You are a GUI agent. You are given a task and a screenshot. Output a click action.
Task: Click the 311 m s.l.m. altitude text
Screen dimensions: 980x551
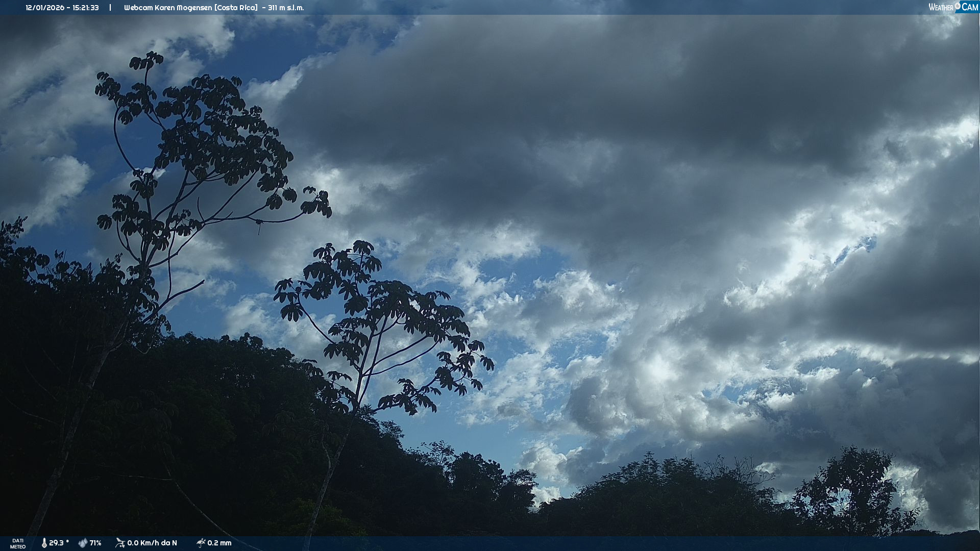286,8
